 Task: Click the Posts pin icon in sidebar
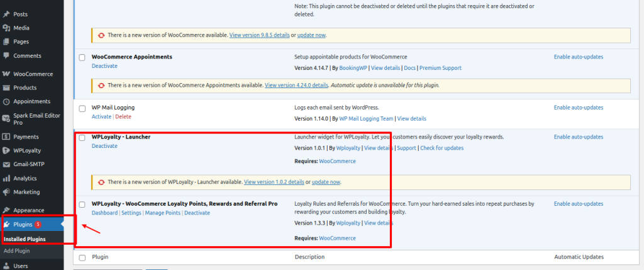coord(6,14)
